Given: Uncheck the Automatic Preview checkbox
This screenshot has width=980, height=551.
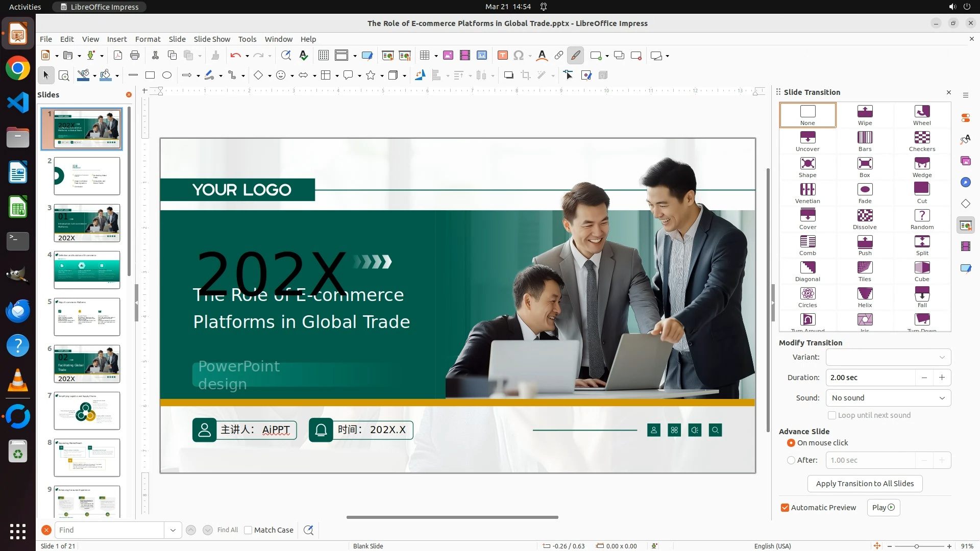Looking at the screenshot, I should coord(785,508).
